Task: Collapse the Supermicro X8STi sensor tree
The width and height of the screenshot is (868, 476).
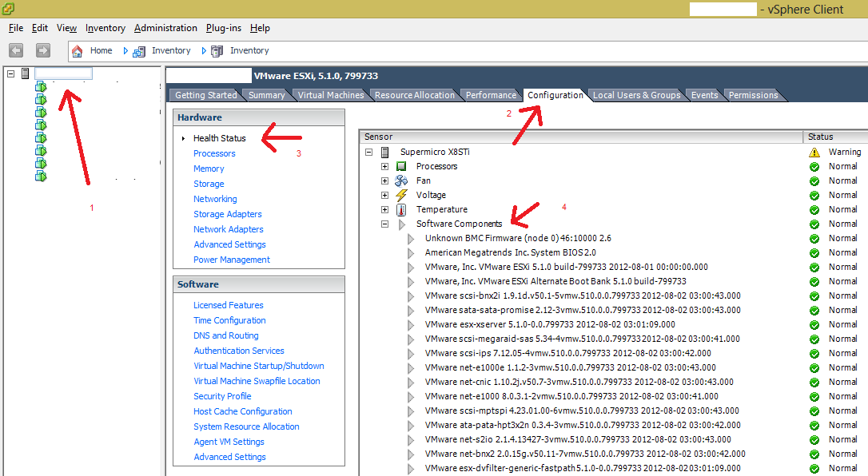Action: pos(369,152)
